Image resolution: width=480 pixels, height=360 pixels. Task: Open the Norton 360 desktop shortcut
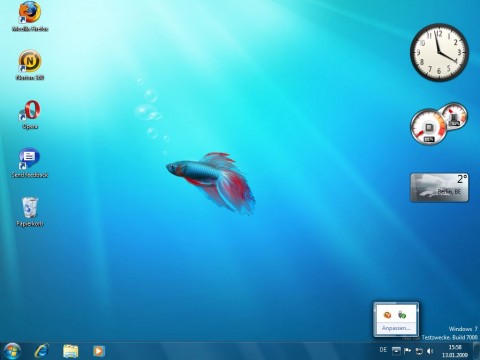point(30,65)
